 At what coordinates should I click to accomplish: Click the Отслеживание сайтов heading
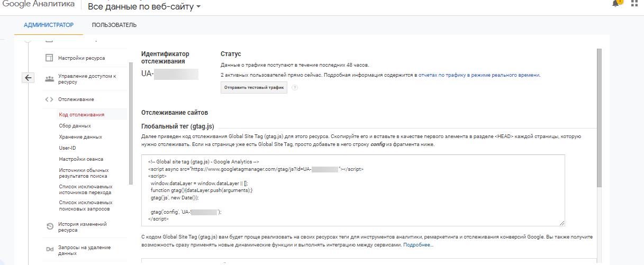point(175,113)
